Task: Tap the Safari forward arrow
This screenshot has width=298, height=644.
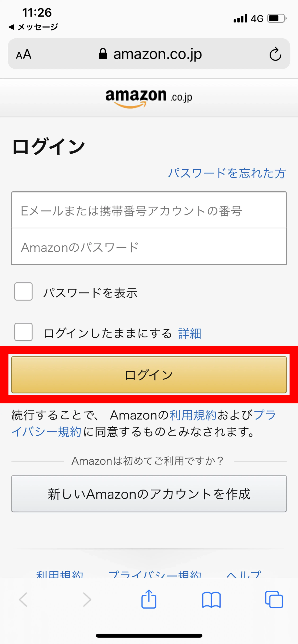Action: (x=87, y=599)
